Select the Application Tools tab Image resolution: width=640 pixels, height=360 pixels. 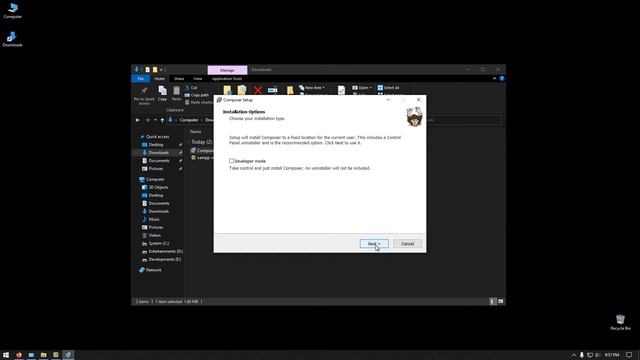pyautogui.click(x=227, y=78)
